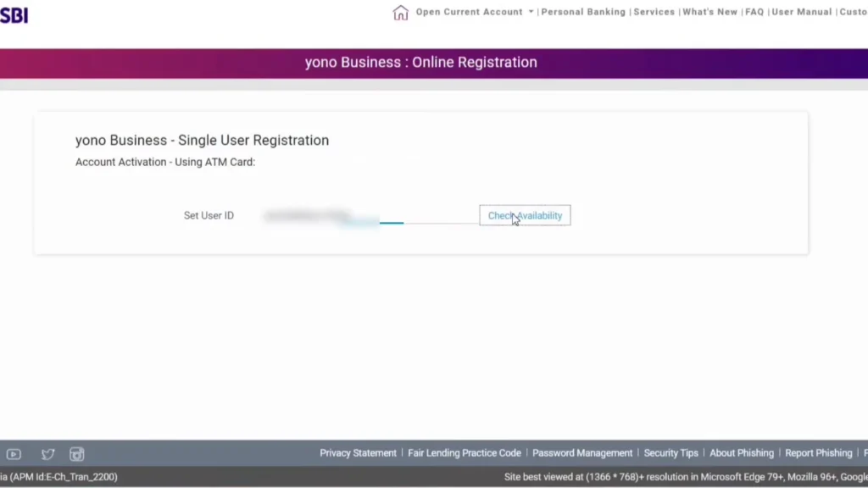Open the SBI logo link
Image resolution: width=868 pixels, height=488 pixels.
[14, 15]
